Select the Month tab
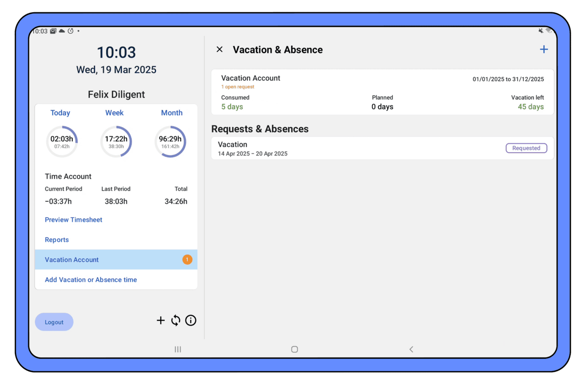The width and height of the screenshot is (588, 386). (x=172, y=113)
